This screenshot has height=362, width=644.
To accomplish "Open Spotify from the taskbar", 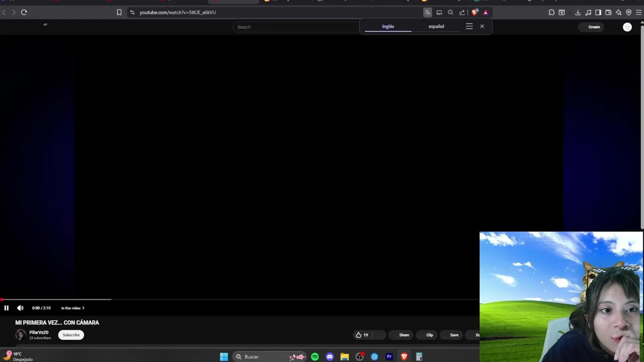I will (315, 357).
